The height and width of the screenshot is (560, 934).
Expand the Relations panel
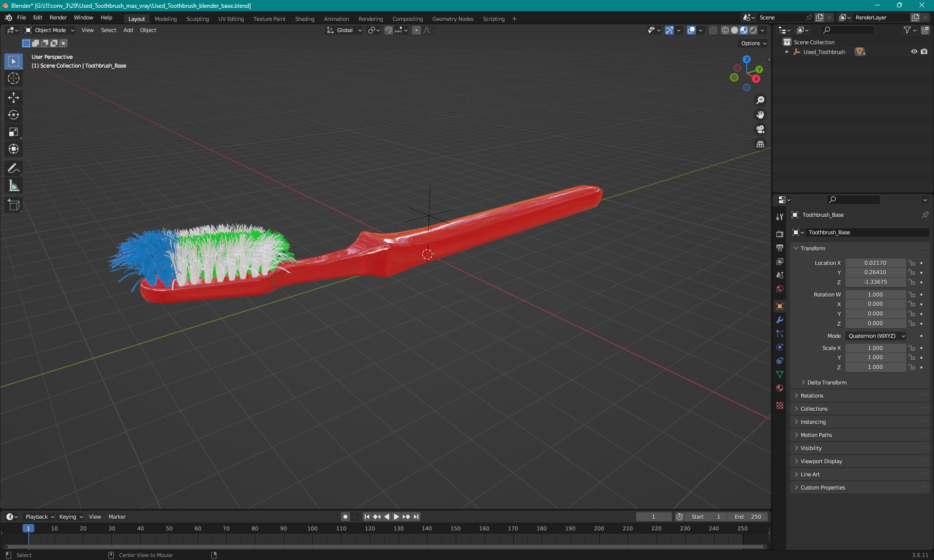pos(811,396)
